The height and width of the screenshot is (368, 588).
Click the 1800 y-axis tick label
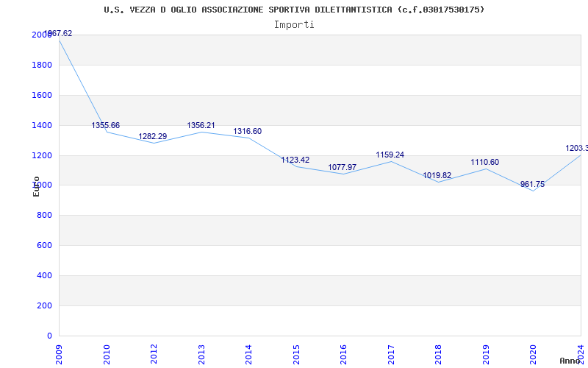42,65
